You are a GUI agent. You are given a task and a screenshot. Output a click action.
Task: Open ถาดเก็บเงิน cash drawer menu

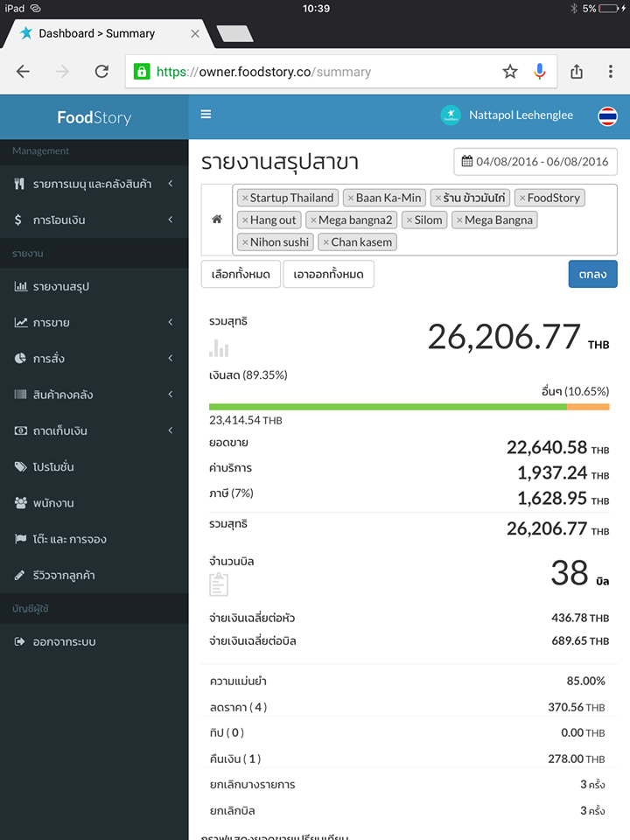pyautogui.click(x=94, y=430)
